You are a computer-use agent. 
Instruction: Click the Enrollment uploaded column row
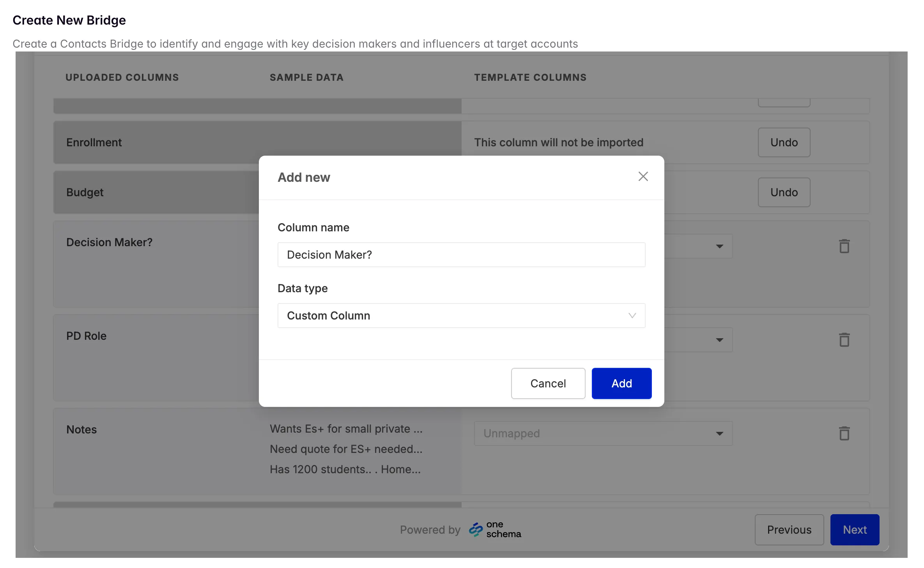click(94, 142)
